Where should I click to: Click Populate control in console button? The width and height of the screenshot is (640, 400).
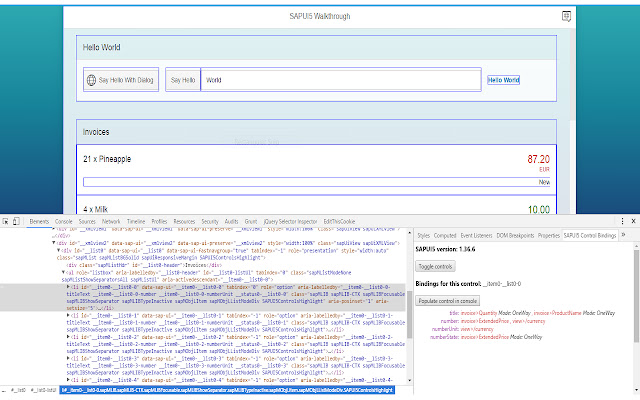point(448,300)
